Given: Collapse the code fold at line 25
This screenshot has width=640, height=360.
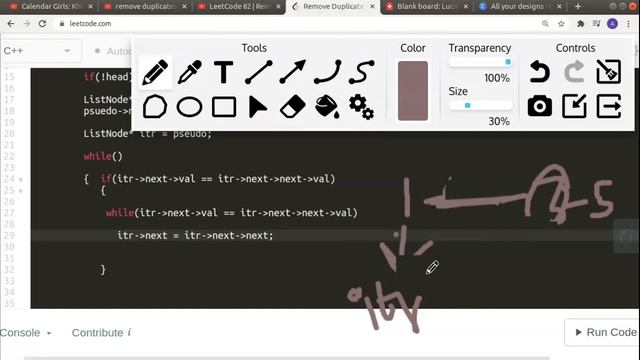Looking at the screenshot, I should 21,191.
